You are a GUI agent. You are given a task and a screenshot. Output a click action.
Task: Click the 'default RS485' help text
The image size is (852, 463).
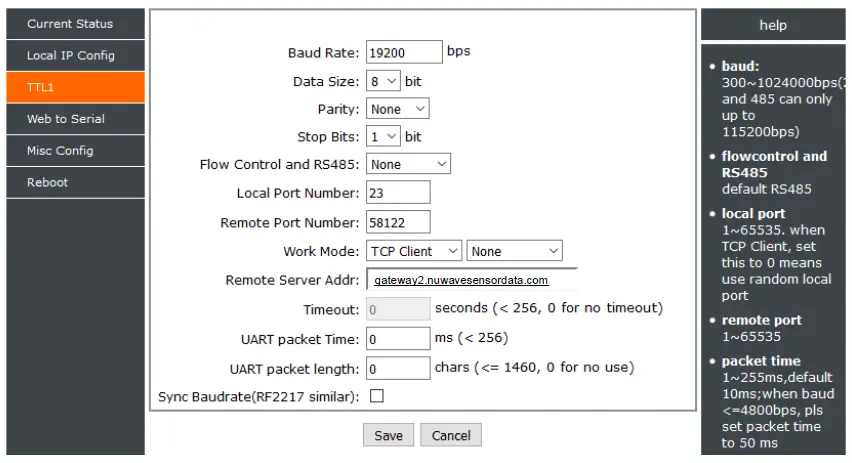click(x=767, y=189)
